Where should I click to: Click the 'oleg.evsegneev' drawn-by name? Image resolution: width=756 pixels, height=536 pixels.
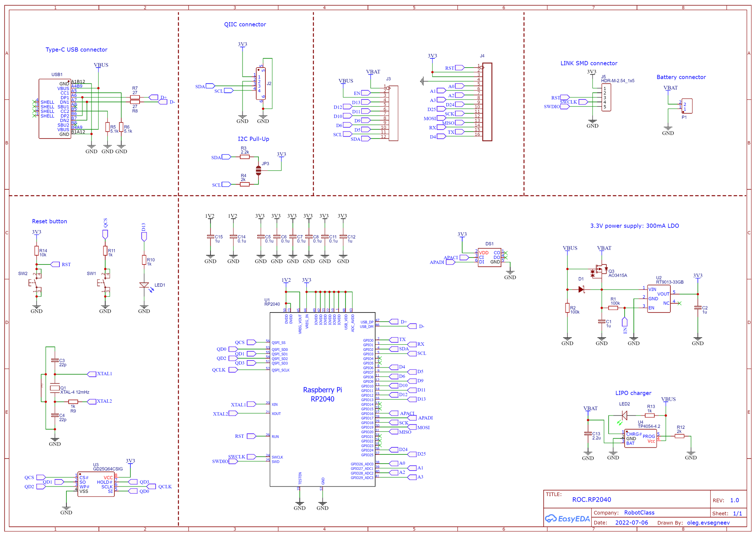pyautogui.click(x=708, y=523)
